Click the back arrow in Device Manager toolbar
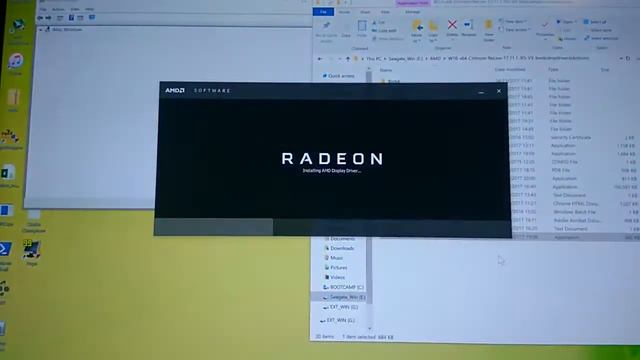 40,18
